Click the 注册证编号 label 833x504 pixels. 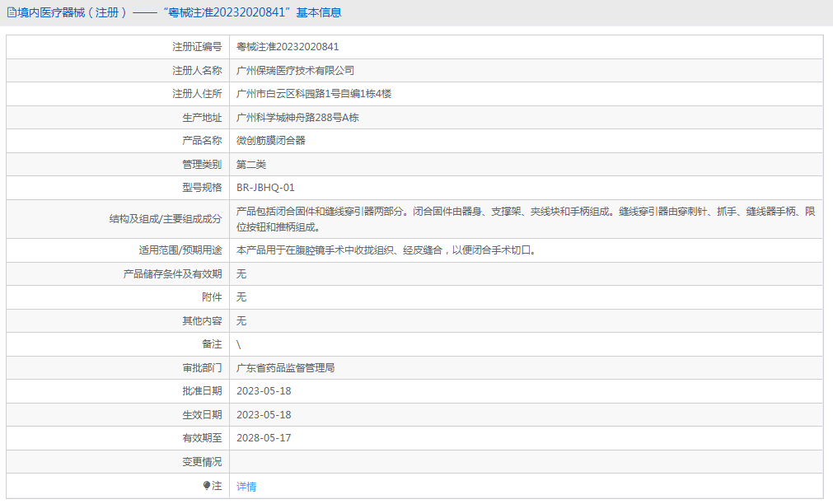pos(197,47)
